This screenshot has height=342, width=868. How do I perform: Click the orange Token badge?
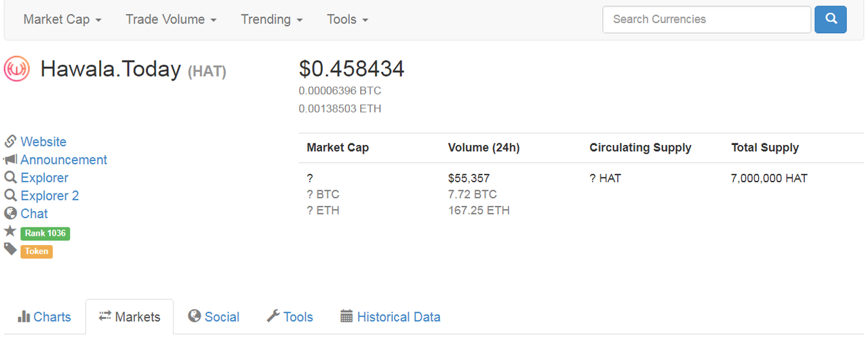click(37, 251)
